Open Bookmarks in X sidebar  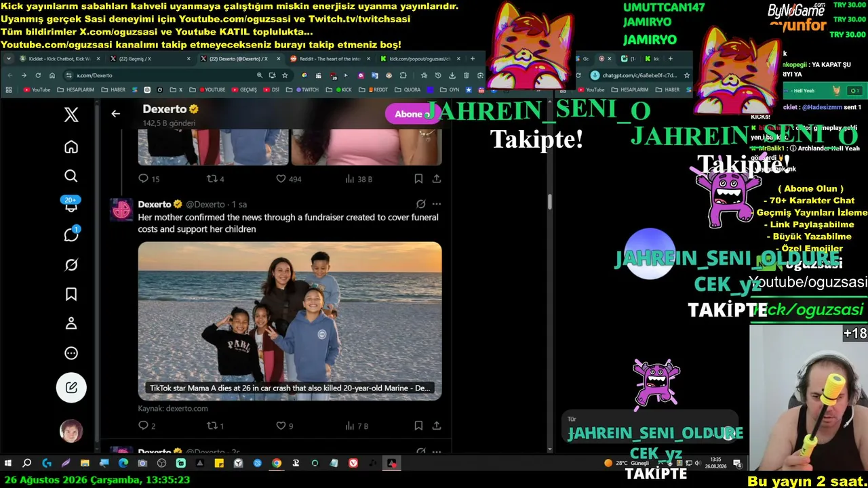pos(71,294)
